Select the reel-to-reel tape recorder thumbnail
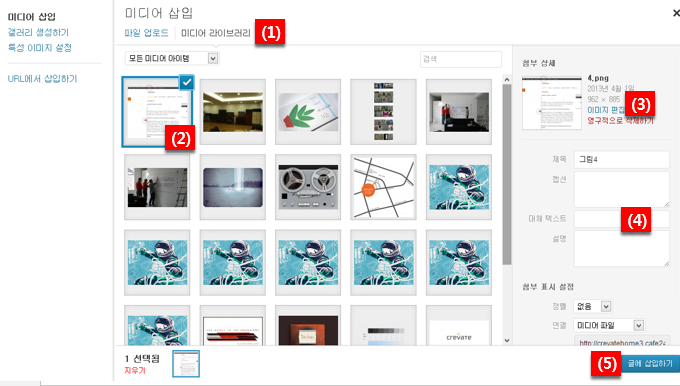Screen dimensions: 680x386 pos(308,187)
